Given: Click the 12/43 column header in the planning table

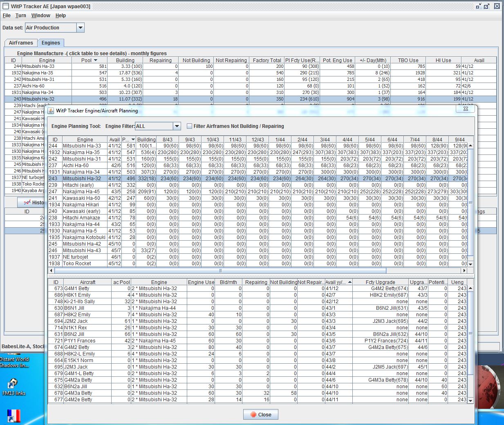Looking at the screenshot, I should (258, 139).
